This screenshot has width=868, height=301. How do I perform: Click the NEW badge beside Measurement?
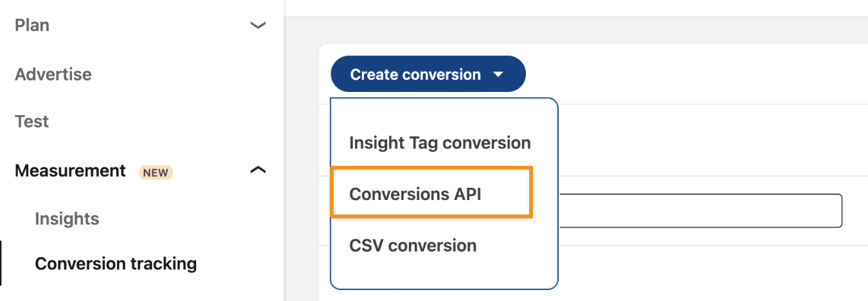pos(156,172)
